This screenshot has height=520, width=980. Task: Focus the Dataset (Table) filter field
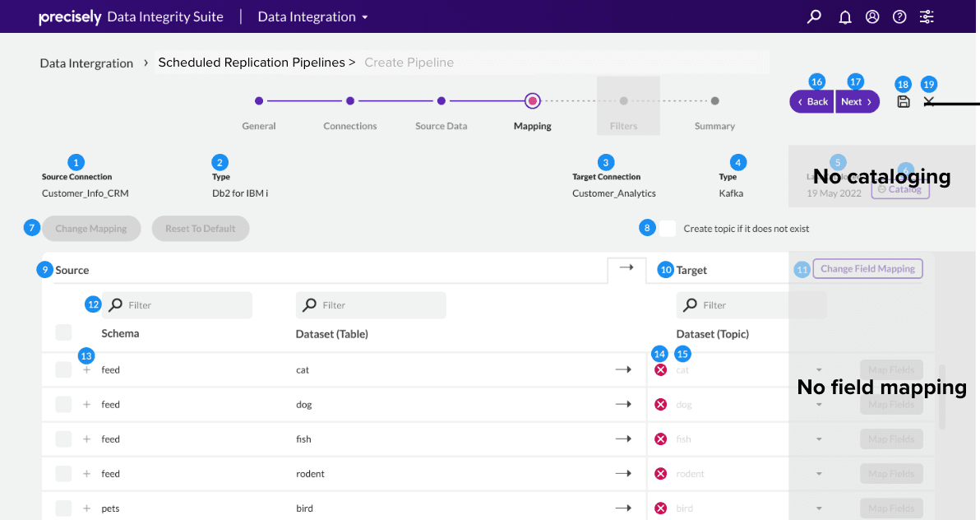371,304
